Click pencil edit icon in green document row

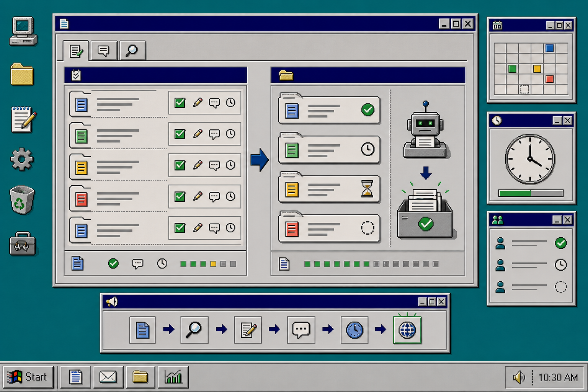point(198,134)
